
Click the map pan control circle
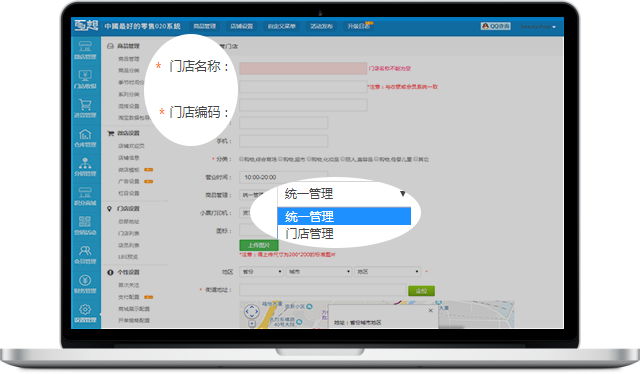pos(252,312)
